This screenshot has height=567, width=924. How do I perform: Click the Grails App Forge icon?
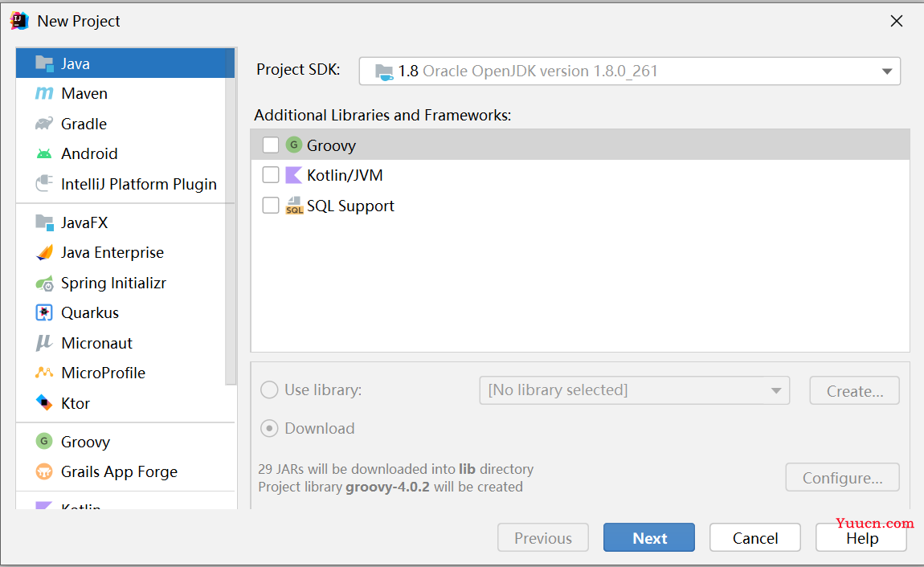44,471
